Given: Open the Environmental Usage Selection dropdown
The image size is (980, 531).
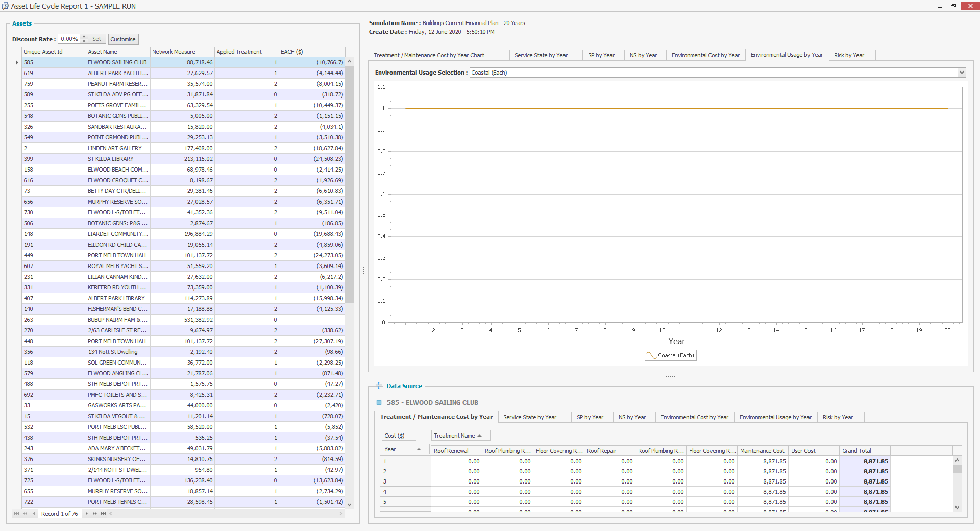Looking at the screenshot, I should click(x=962, y=73).
